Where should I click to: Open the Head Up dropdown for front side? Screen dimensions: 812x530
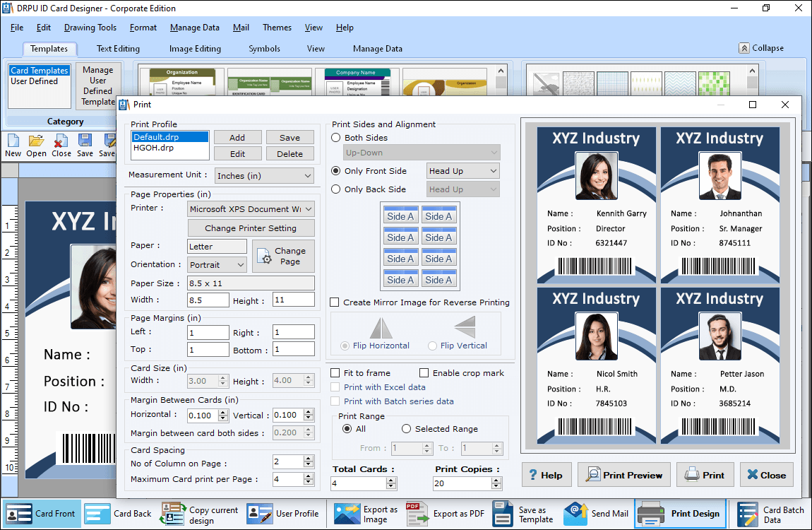[463, 171]
